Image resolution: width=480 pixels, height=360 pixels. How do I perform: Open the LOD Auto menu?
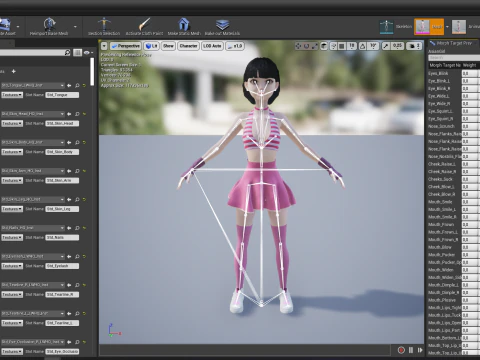212,46
